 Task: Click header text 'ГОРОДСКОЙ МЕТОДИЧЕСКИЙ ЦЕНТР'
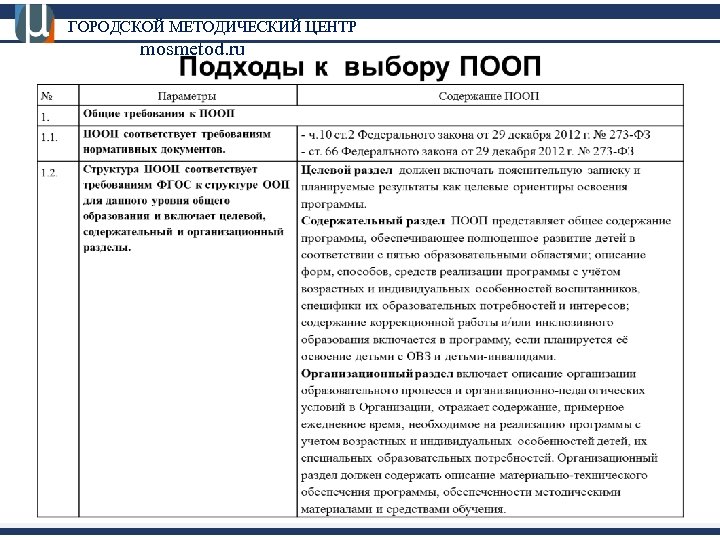point(212,27)
